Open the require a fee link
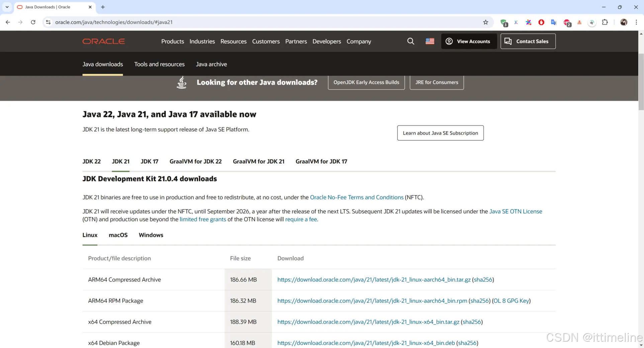The width and height of the screenshot is (644, 348). coord(301,219)
